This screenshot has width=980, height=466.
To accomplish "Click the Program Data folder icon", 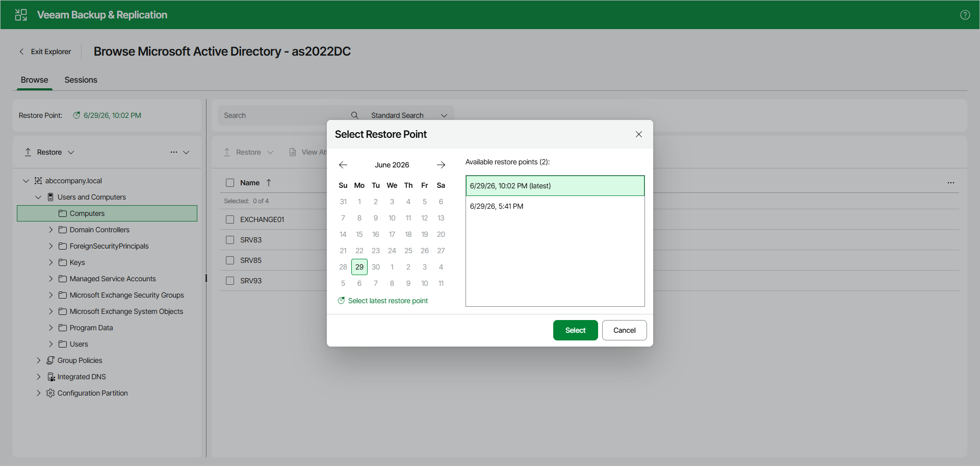I will click(x=63, y=328).
